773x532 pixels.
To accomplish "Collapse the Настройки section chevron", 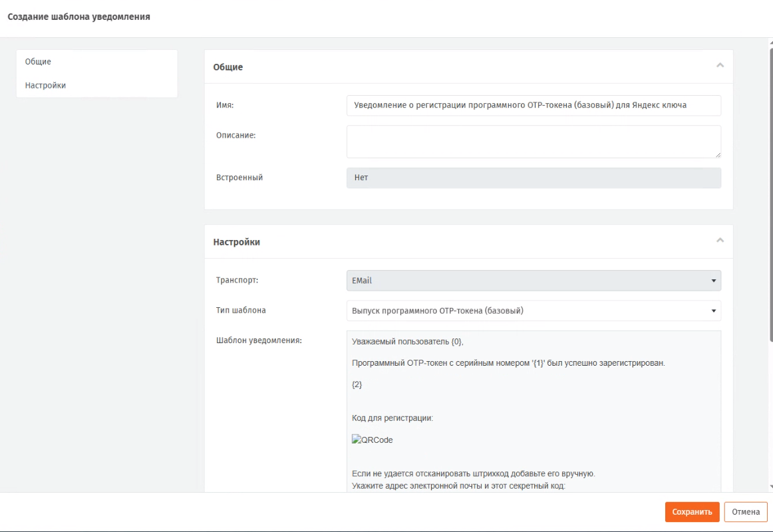I will pos(719,240).
